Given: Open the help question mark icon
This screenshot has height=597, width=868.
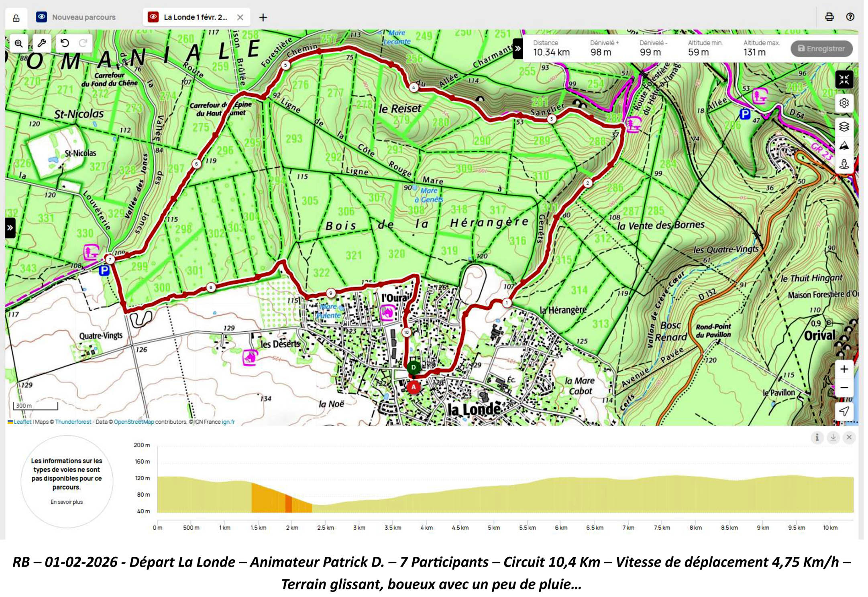Looking at the screenshot, I should click(x=850, y=17).
